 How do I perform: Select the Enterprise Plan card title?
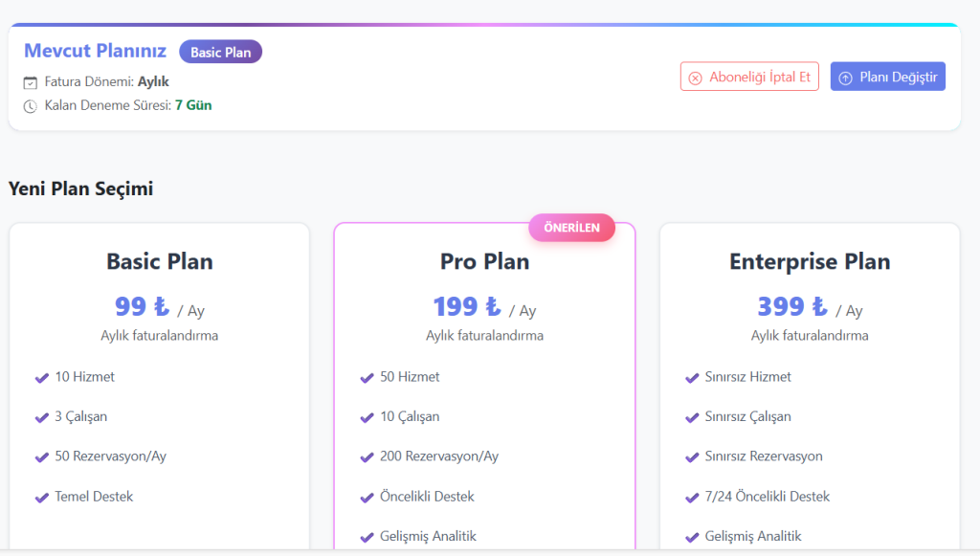810,261
